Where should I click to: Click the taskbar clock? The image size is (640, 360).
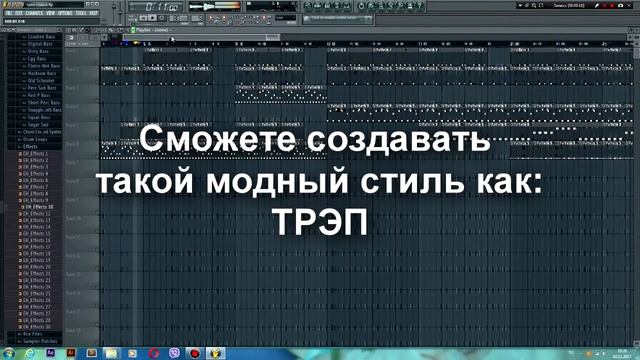[x=622, y=353]
